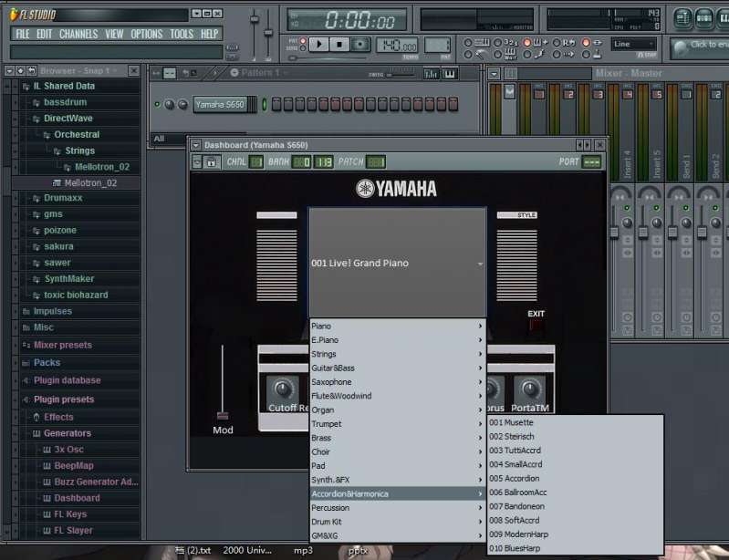
Task: Click the Cutoff knob
Action: point(282,389)
